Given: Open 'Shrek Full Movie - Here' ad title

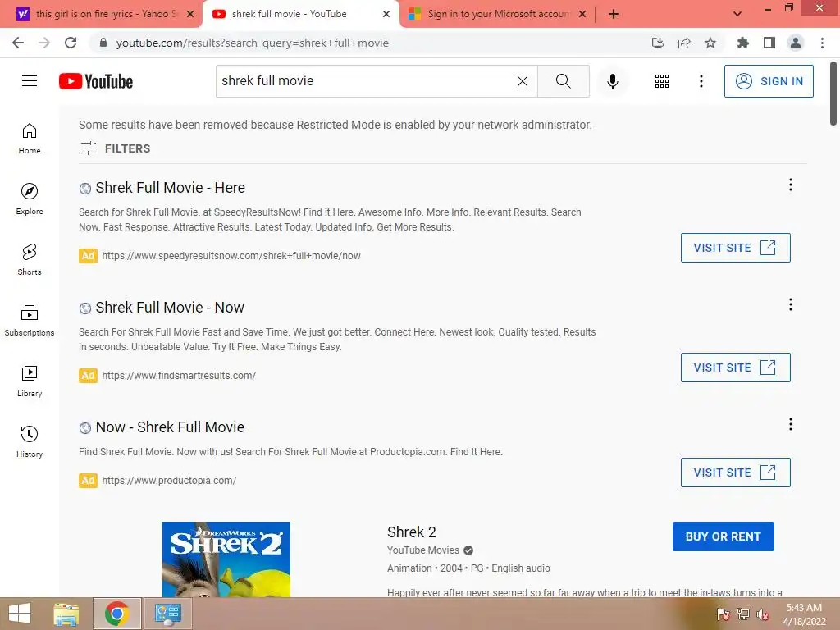Looking at the screenshot, I should pyautogui.click(x=170, y=188).
